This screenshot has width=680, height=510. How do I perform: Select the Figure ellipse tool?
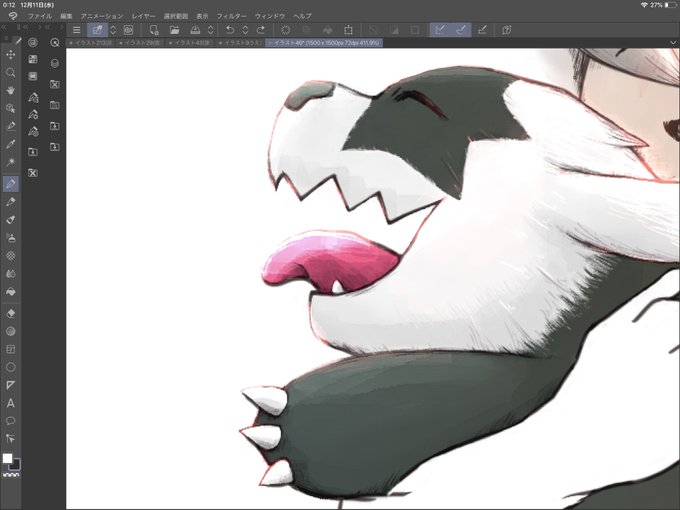[x=11, y=367]
